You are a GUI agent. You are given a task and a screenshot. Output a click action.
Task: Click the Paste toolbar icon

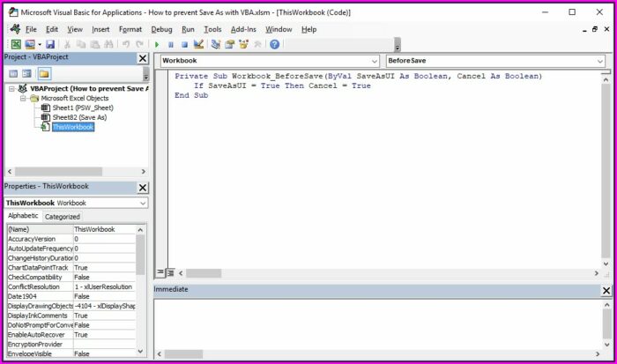click(x=95, y=44)
